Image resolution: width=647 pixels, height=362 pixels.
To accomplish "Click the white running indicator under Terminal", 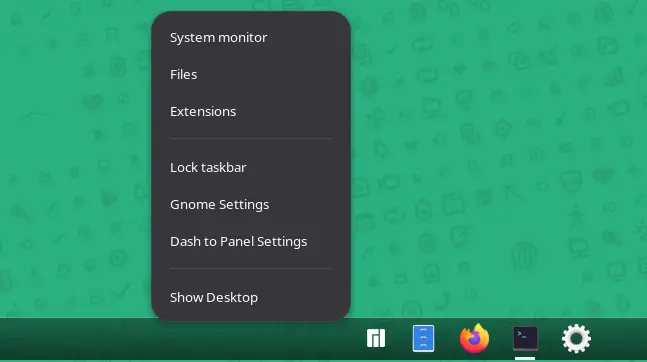I will 525,359.
